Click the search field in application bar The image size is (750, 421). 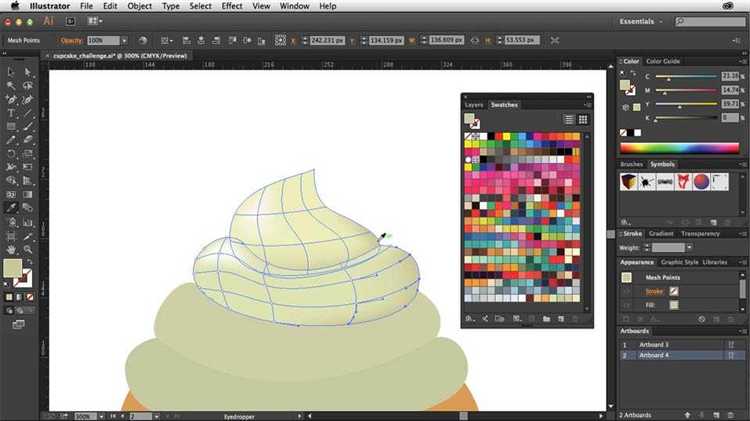point(710,22)
